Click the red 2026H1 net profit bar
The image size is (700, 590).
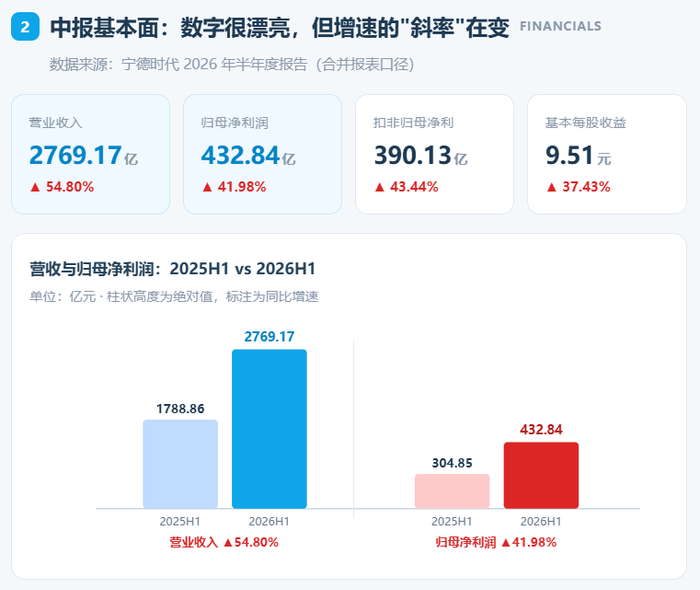[x=541, y=475]
